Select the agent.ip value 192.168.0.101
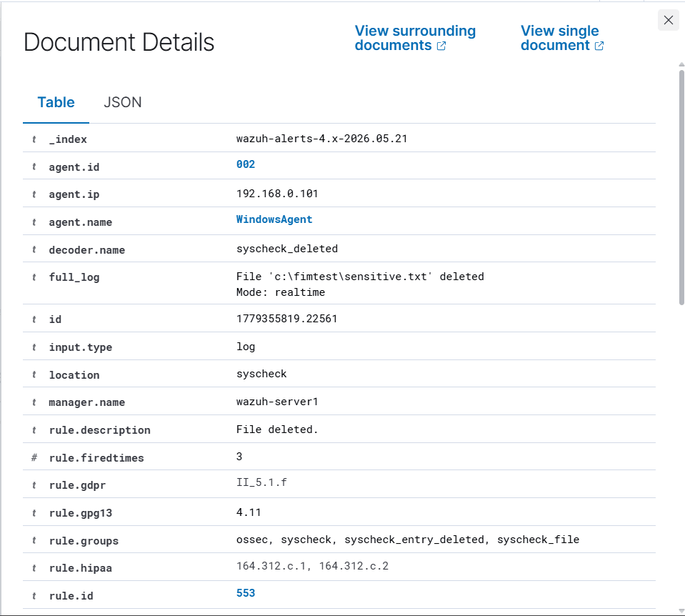The image size is (685, 616). [277, 194]
